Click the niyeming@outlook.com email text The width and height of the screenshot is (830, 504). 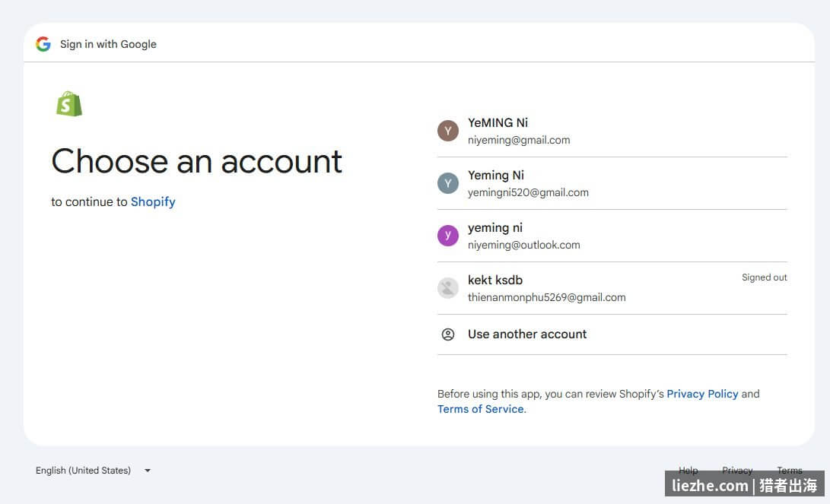pos(523,245)
